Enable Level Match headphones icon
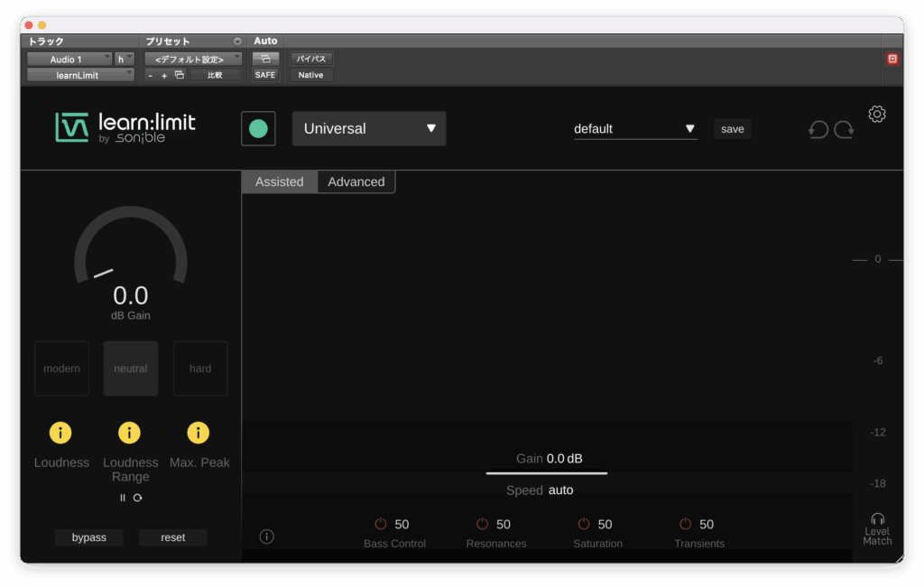924x587 pixels. pos(877,519)
